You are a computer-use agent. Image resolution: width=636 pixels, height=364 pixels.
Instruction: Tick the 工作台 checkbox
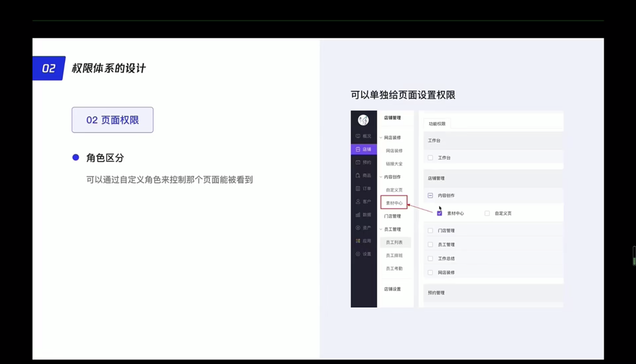coord(430,158)
